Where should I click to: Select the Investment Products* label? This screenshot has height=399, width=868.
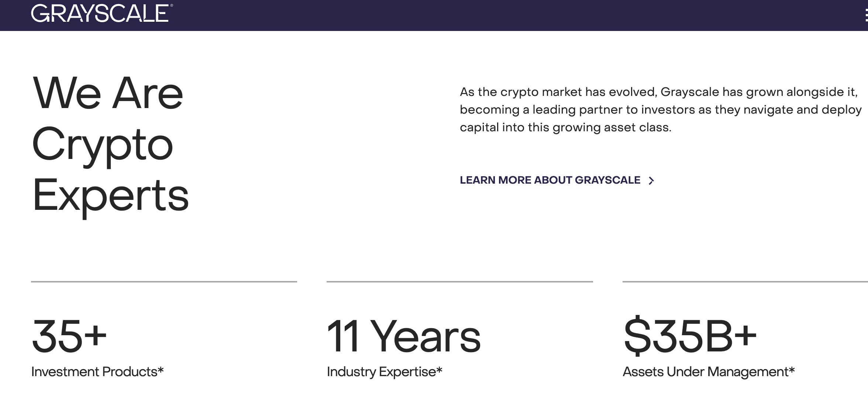pos(97,372)
